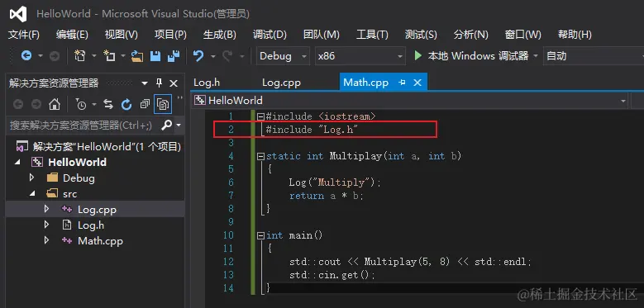Image resolution: width=644 pixels, height=308 pixels.
Task: Click the Redo toolbar icon
Action: 227,56
